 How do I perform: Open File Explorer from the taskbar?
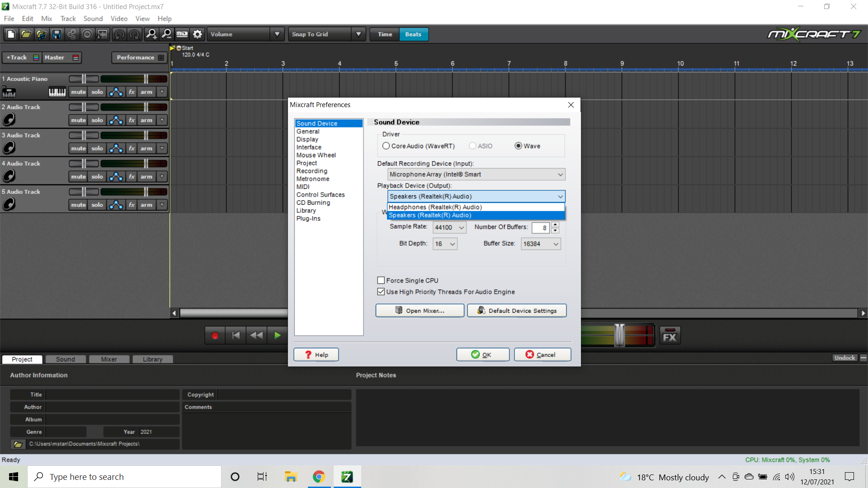click(x=290, y=477)
